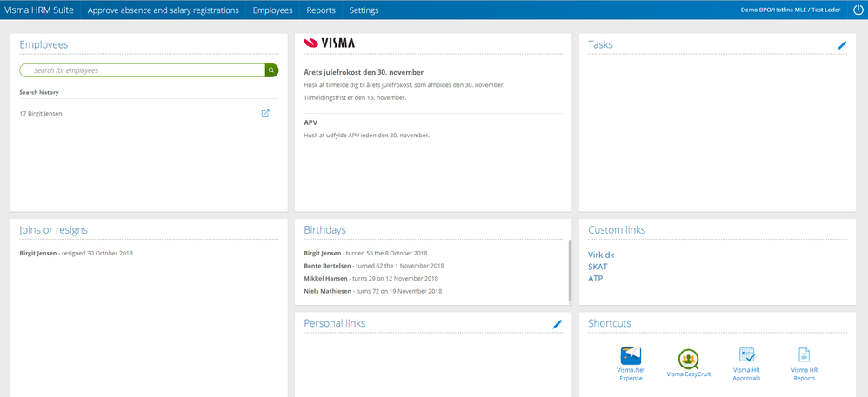Open Birgit Jensen's record via external-link icon
This screenshot has height=397, width=868.
pyautogui.click(x=265, y=113)
